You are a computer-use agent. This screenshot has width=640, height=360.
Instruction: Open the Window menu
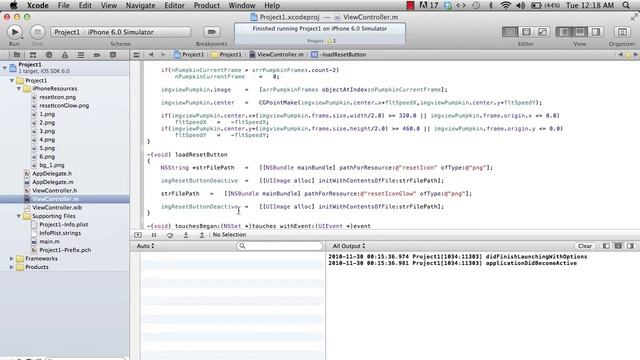pyautogui.click(x=242, y=5)
